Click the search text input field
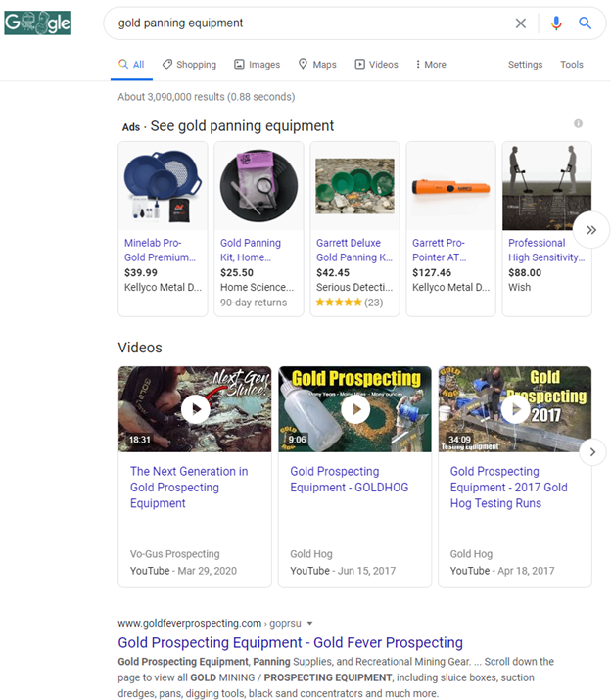611x700 pixels. (304, 23)
